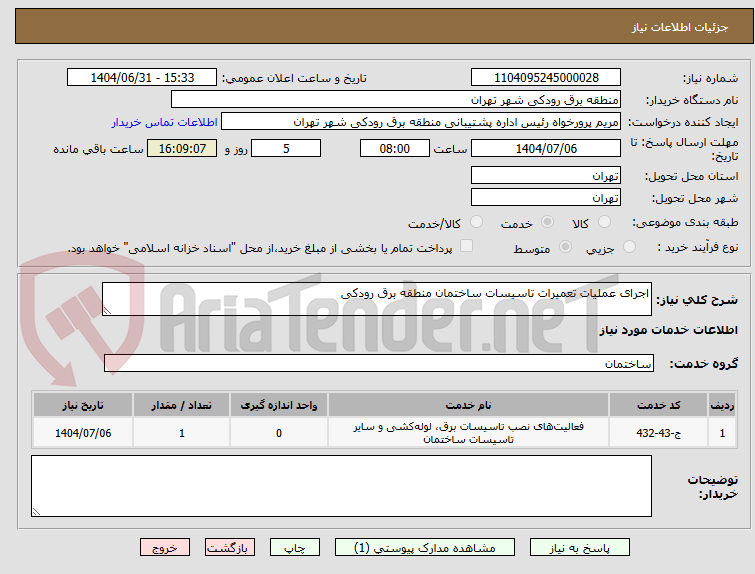Image resolution: width=755 pixels, height=574 pixels.
Task: Click the واحد اندازه گیری column header
Action: pos(279,405)
